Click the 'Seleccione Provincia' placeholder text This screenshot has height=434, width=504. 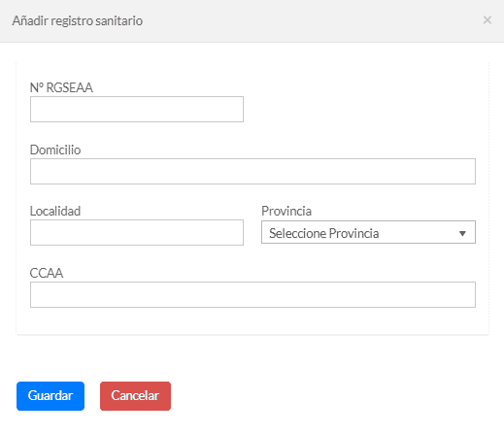[324, 233]
